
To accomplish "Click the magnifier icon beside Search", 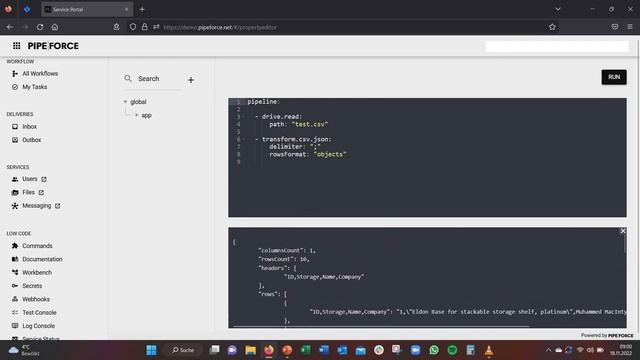I will point(128,78).
